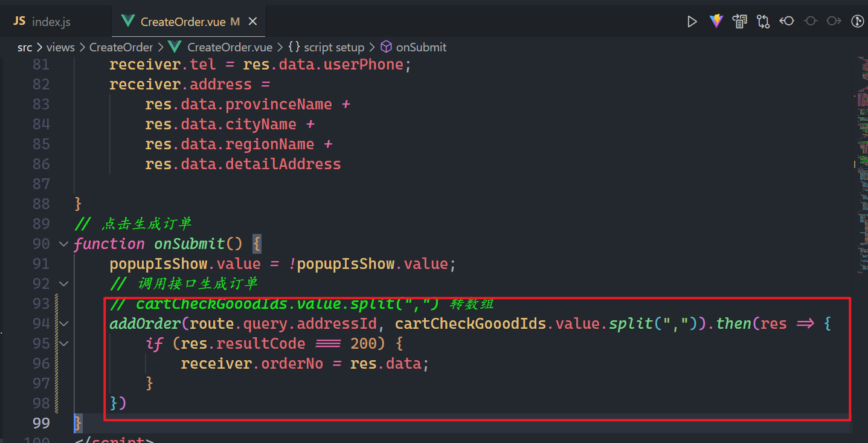The image size is (868, 443).
Task: Open the CreateOrder folder breadcrumb
Action: pyautogui.click(x=121, y=47)
